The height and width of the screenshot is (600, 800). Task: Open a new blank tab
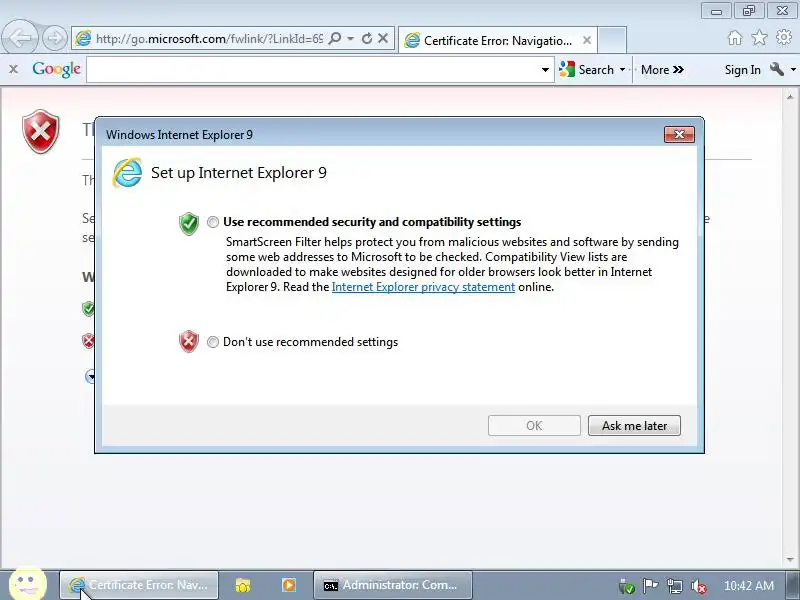[x=612, y=40]
